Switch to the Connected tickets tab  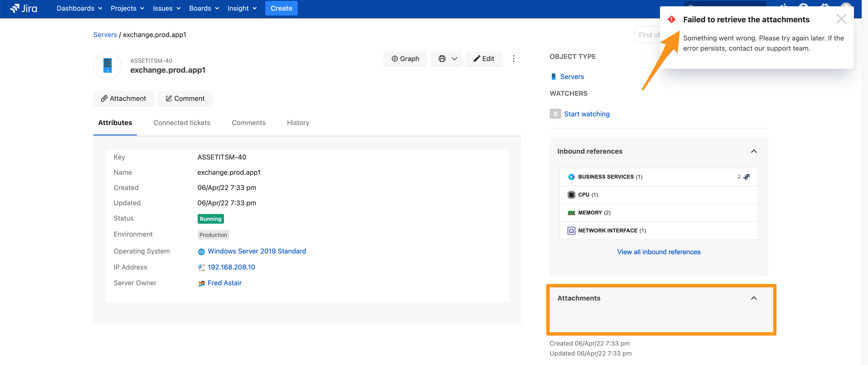click(182, 123)
